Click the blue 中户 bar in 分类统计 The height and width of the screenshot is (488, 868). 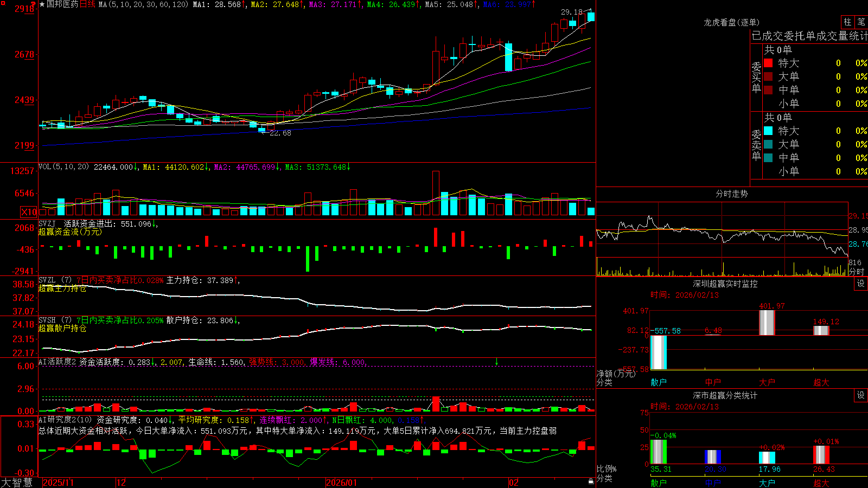click(x=713, y=457)
